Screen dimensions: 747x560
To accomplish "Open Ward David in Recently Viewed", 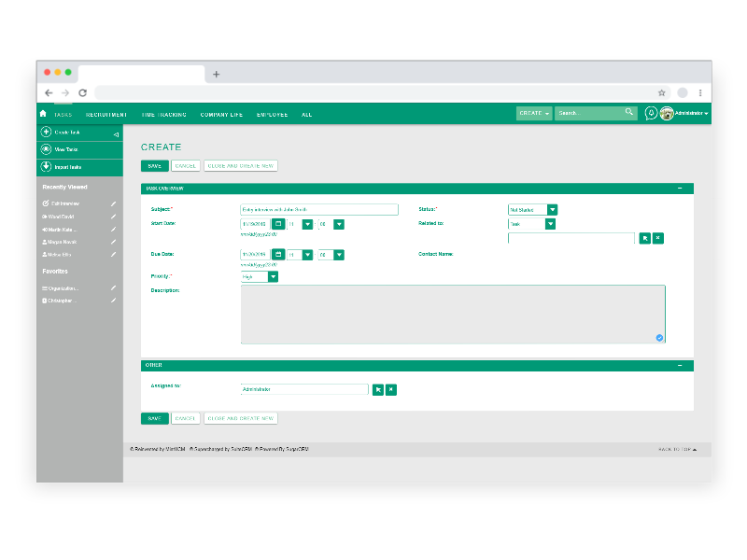I will click(x=61, y=217).
